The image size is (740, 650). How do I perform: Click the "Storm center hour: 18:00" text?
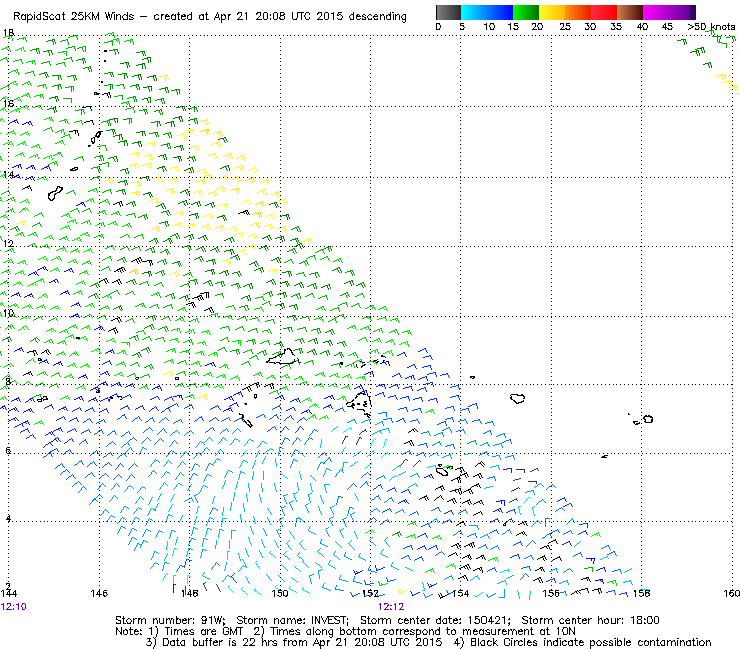[x=590, y=620]
